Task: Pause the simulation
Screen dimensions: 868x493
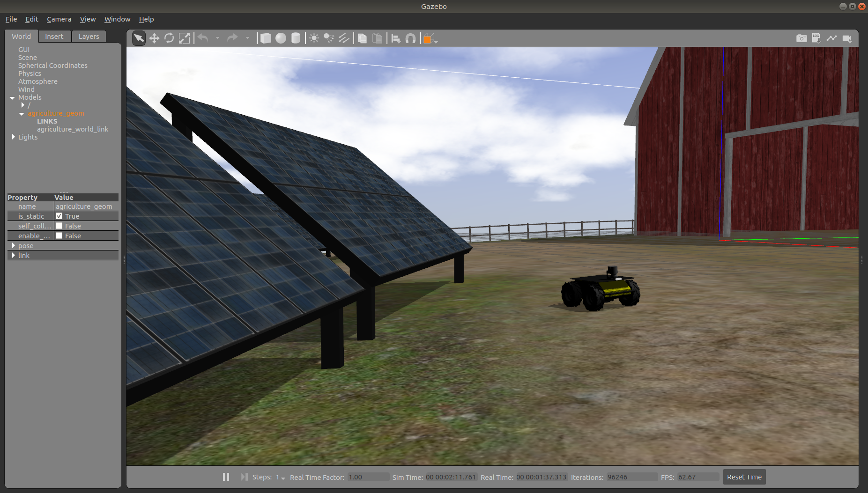Action: 226,477
